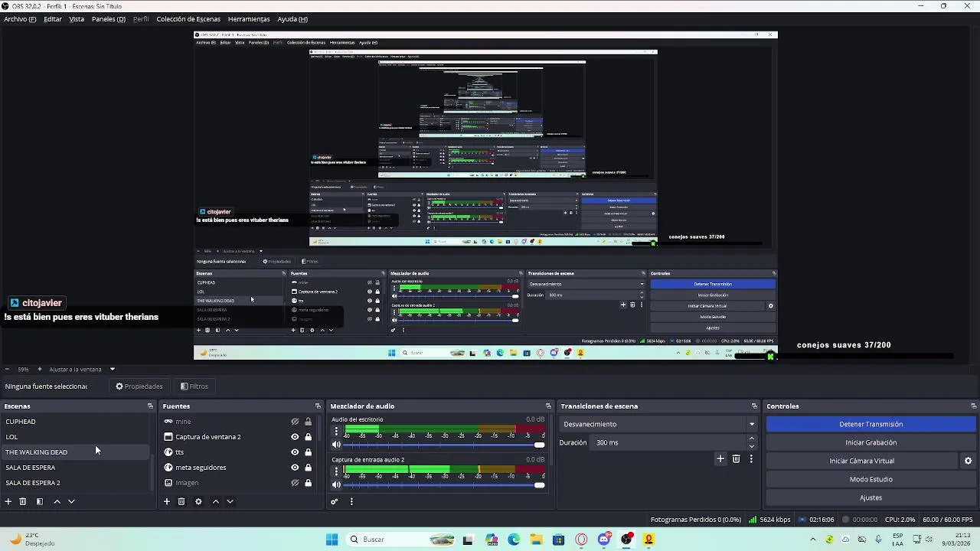This screenshot has width=980, height=551.
Task: Hide the Captura de ventana 2 source
Action: [295, 437]
